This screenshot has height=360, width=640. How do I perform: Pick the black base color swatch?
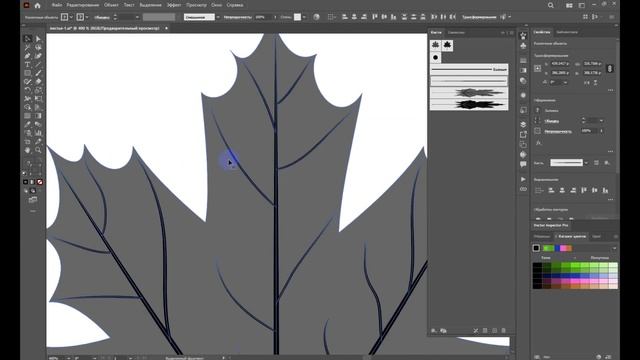(536, 248)
